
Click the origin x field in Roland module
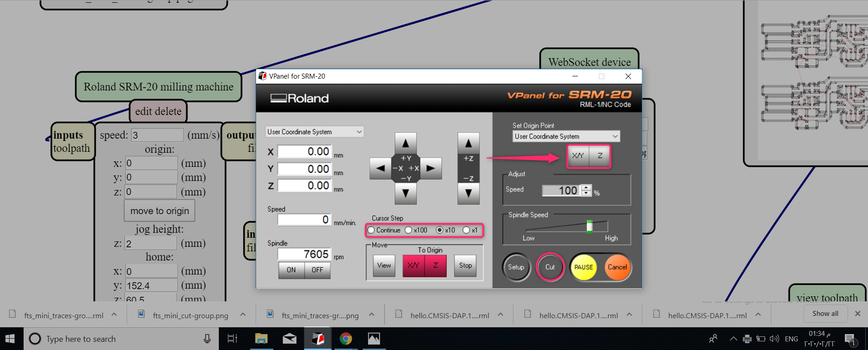point(151,163)
